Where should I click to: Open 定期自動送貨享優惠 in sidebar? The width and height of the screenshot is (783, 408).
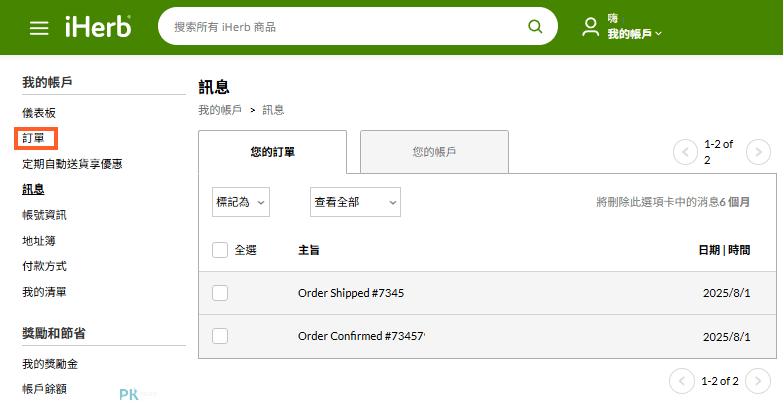72,164
